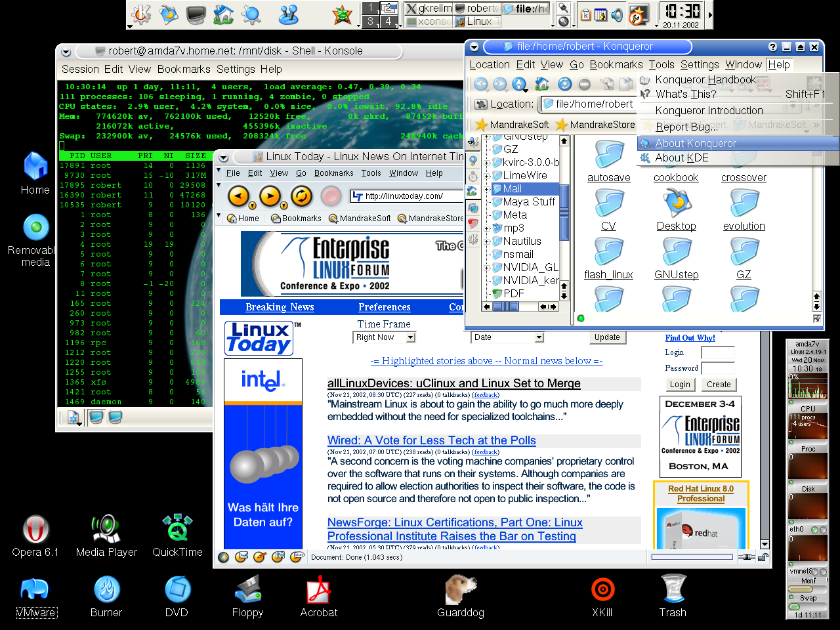
Task: Click the Mozilla URL bar with linuxtoday.com
Action: [407, 196]
